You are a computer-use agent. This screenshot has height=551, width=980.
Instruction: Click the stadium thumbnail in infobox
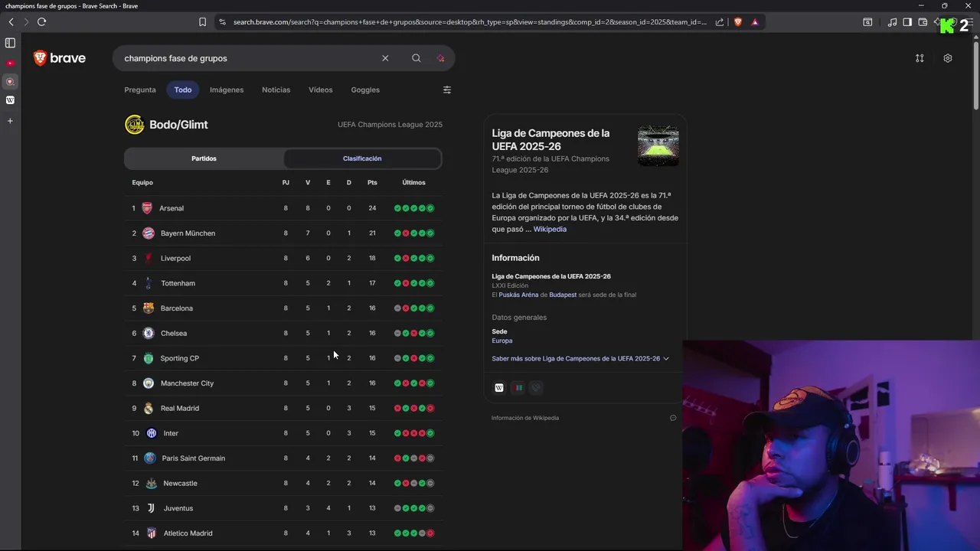coord(658,145)
